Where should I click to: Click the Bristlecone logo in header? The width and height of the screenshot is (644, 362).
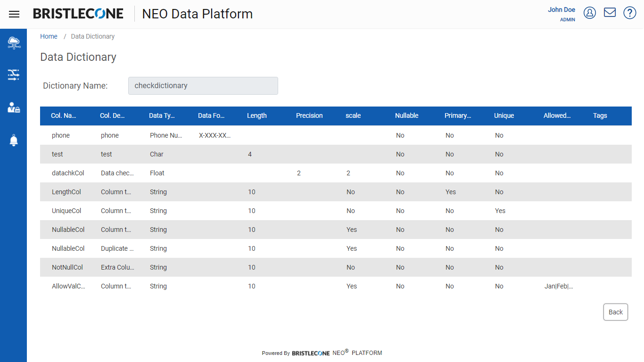pyautogui.click(x=78, y=14)
